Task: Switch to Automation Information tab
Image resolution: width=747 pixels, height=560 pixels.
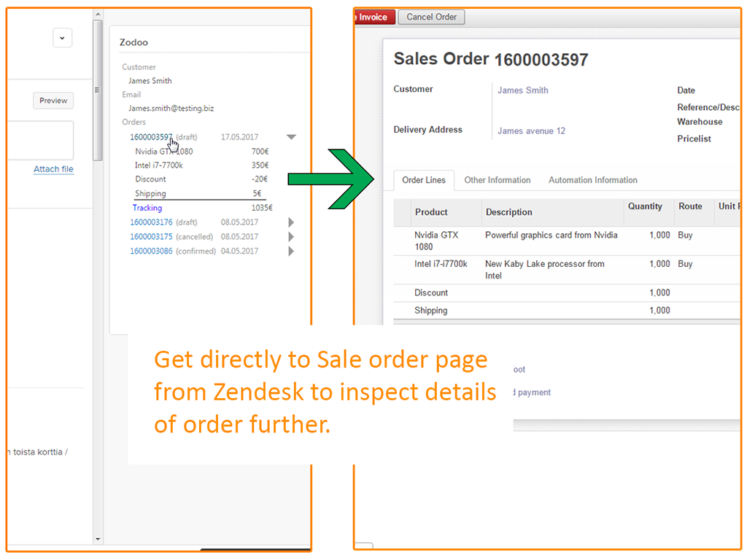Action: 592,180
